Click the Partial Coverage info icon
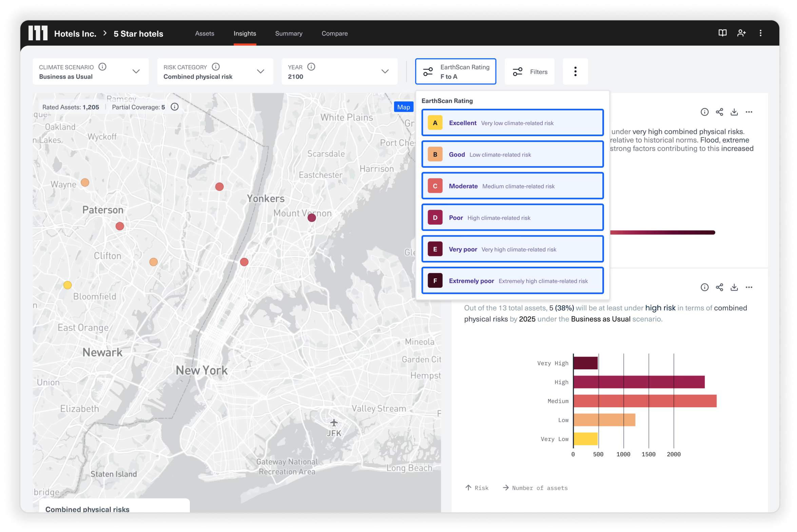 [x=175, y=107]
